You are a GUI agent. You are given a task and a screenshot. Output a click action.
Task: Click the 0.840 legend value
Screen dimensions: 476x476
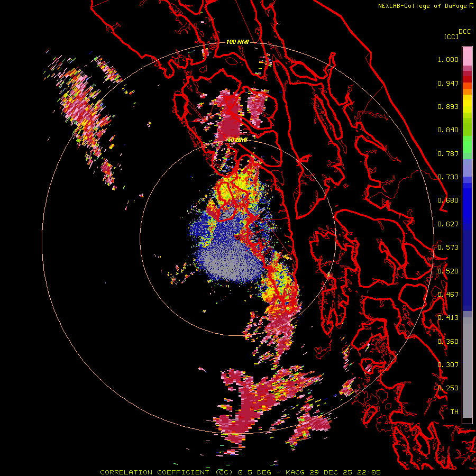click(448, 130)
